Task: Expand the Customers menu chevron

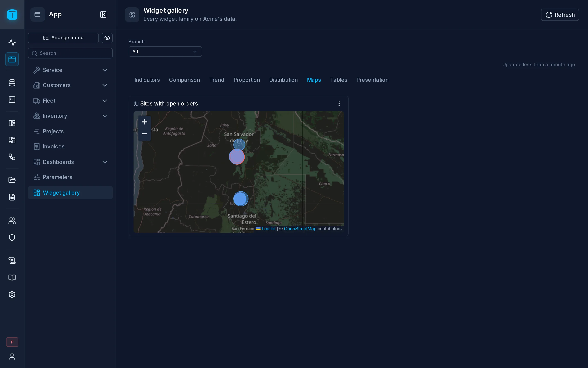Action: (x=105, y=85)
